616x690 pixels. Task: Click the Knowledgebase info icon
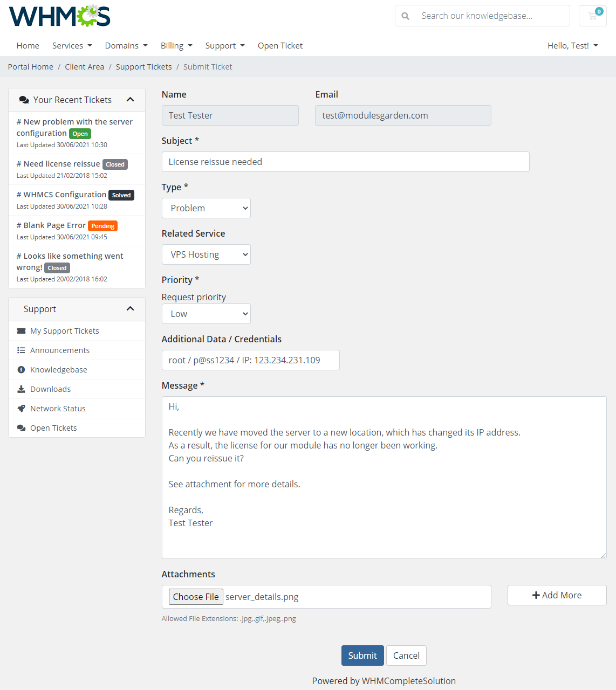(x=21, y=369)
